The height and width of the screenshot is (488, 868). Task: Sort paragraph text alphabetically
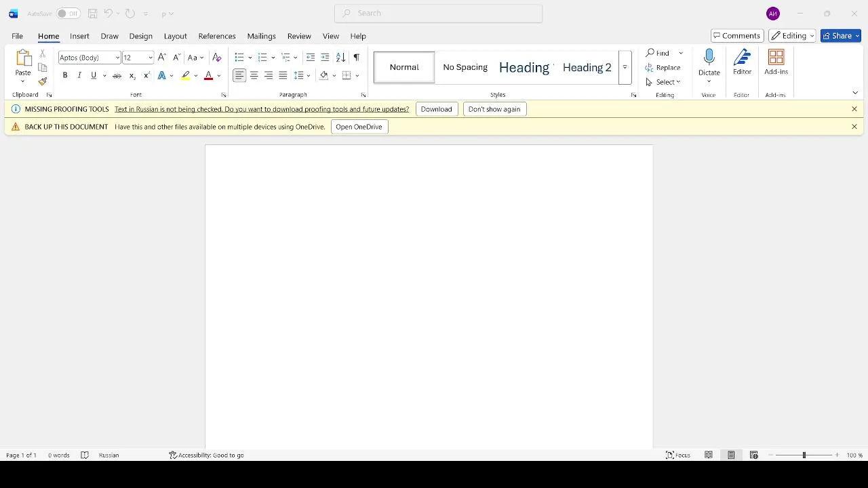tap(340, 58)
